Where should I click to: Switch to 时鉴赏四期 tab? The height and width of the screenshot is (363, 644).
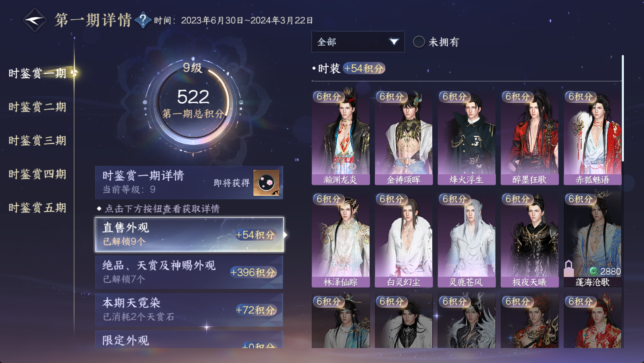click(x=38, y=174)
